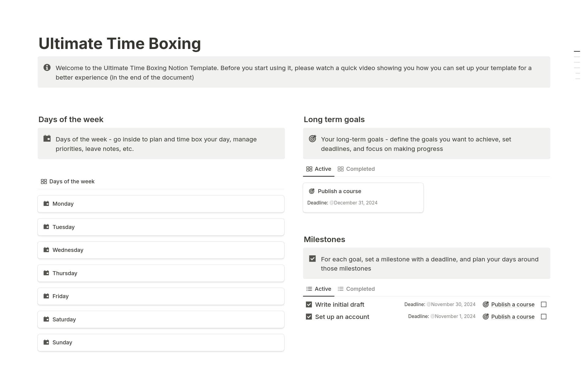
Task: Open the Publish a course goal card
Action: [x=339, y=191]
